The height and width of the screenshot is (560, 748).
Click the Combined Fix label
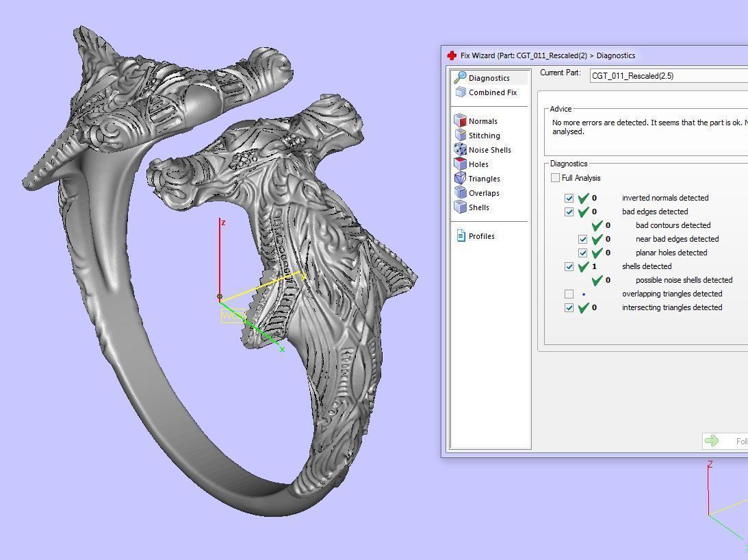click(x=493, y=92)
